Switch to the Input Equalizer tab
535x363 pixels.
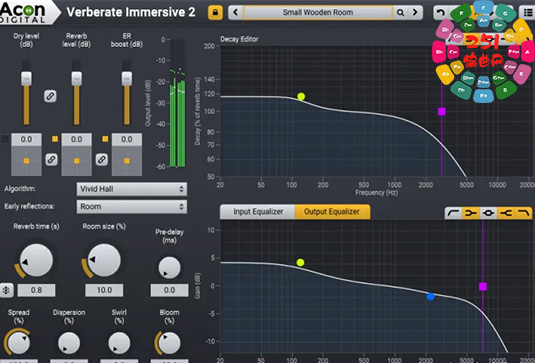(x=258, y=212)
